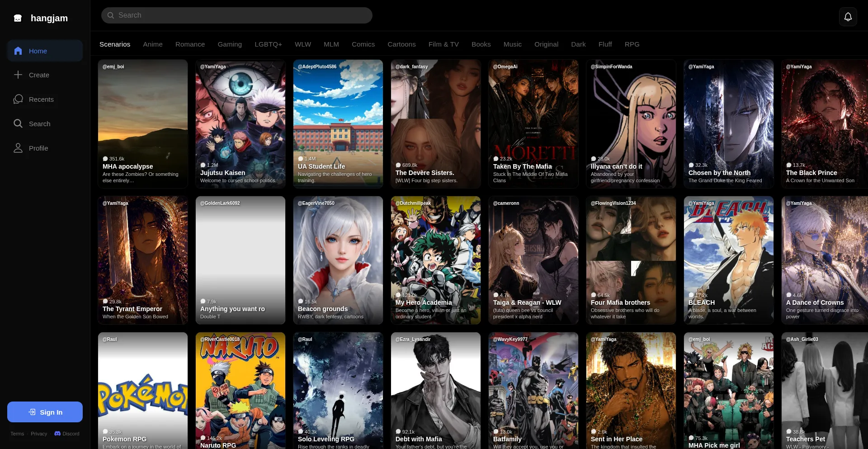Open the Pokemon RPG card
Image resolution: width=868 pixels, height=449 pixels.
(143, 391)
